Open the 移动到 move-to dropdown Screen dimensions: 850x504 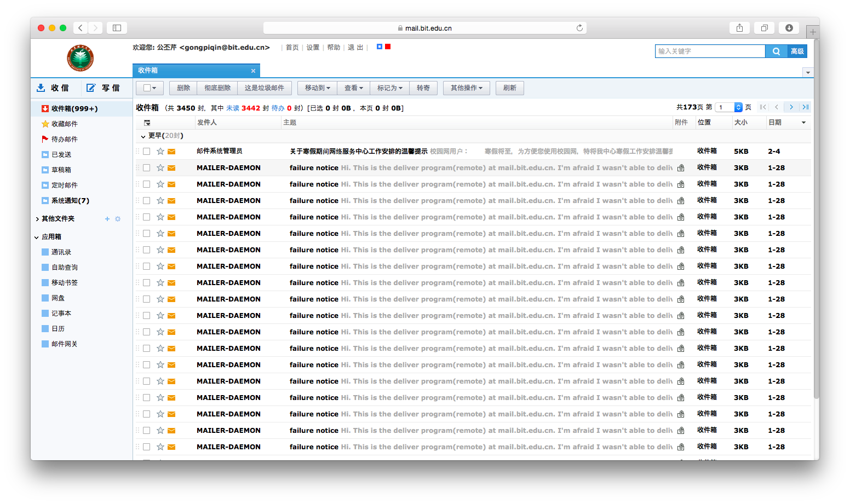click(318, 88)
